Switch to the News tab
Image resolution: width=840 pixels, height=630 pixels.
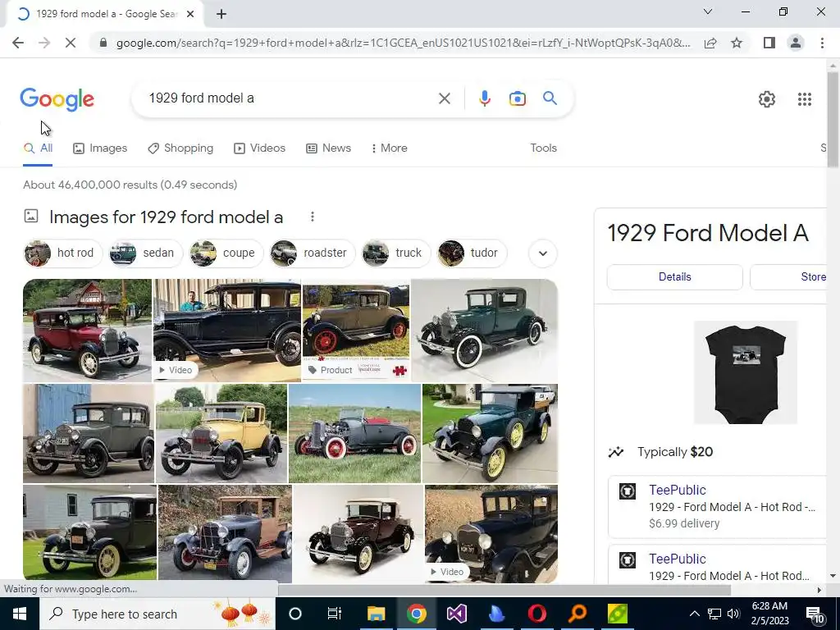pos(328,148)
